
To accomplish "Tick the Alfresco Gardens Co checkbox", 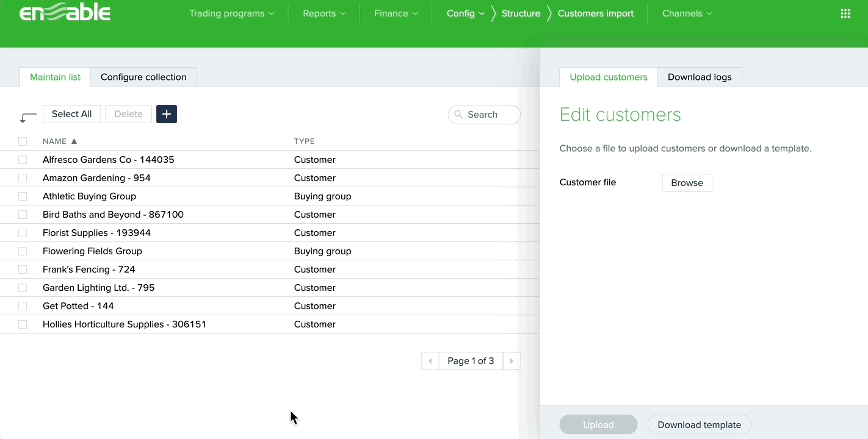I will [x=23, y=160].
